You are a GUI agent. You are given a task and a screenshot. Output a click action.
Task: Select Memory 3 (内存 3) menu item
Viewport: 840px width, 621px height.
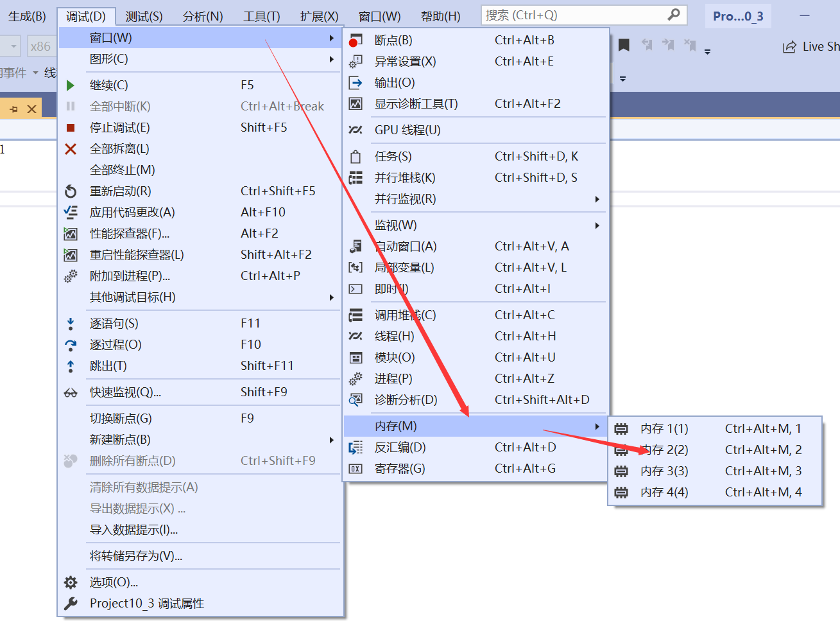(715, 471)
